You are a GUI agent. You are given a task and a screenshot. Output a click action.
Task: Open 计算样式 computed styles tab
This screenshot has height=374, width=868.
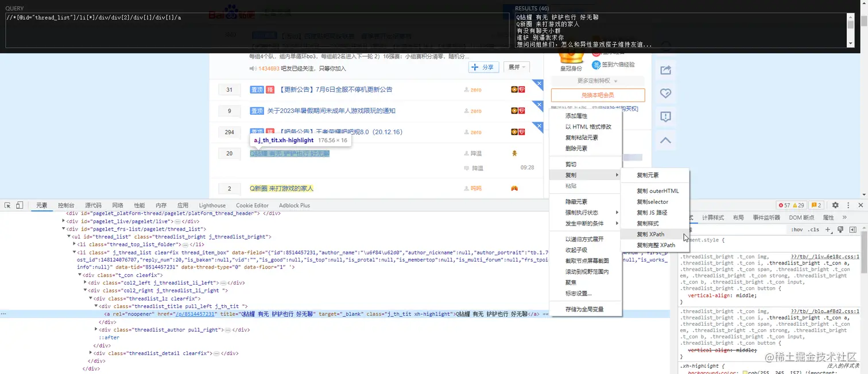tap(713, 217)
